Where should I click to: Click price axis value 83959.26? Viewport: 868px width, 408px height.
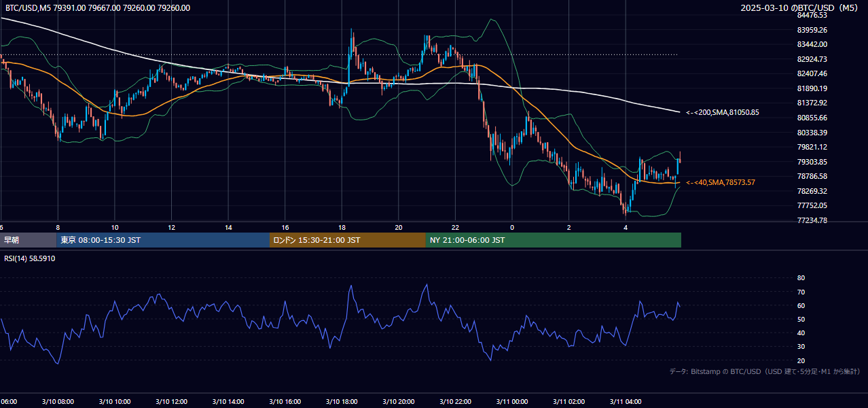(x=812, y=30)
